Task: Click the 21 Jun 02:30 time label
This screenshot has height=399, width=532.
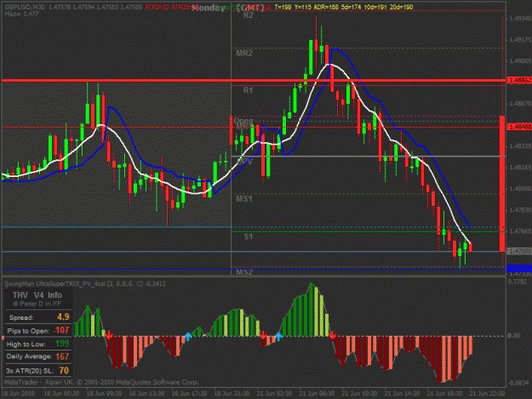Action: click(x=274, y=393)
